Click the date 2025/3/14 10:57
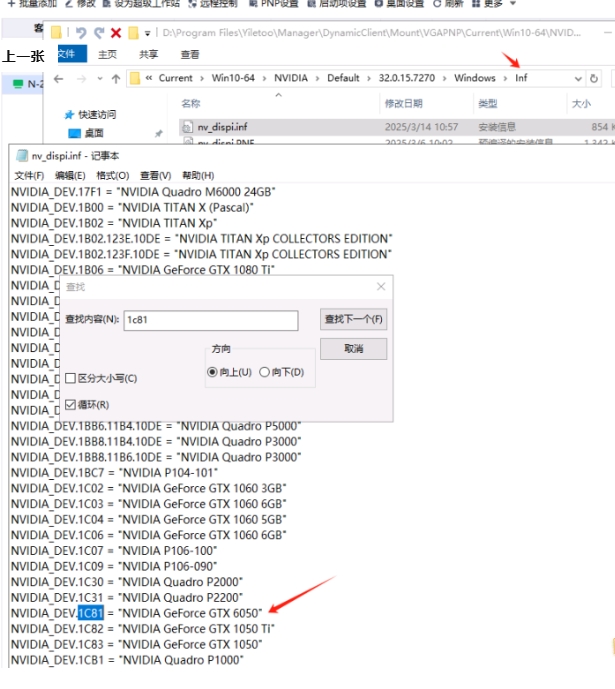Viewport: 615px width, 689px height. pyautogui.click(x=421, y=127)
